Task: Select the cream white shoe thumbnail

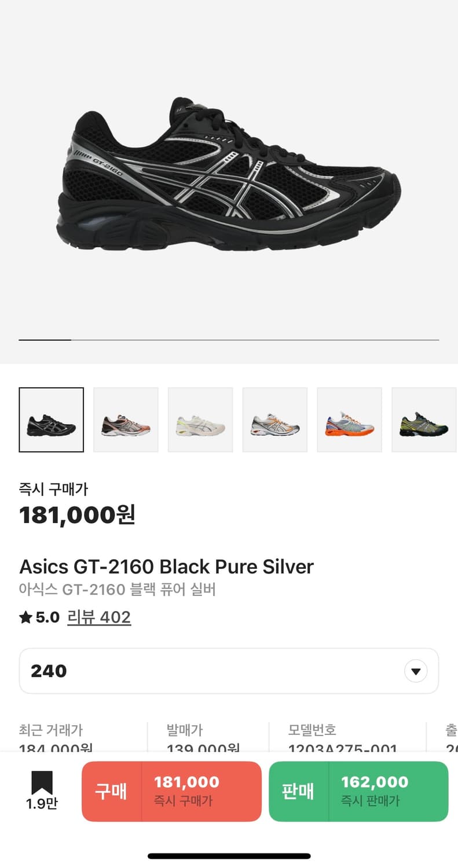Action: 200,420
